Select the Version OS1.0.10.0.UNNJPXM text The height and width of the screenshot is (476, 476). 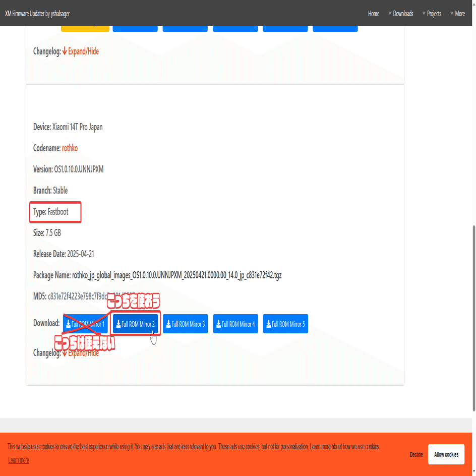click(79, 169)
